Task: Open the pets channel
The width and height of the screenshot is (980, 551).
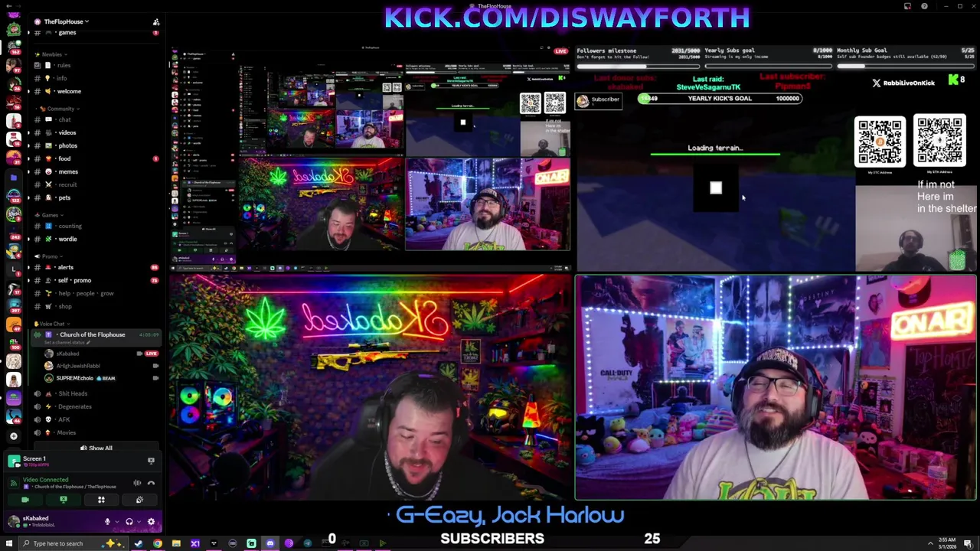Action: click(96, 197)
